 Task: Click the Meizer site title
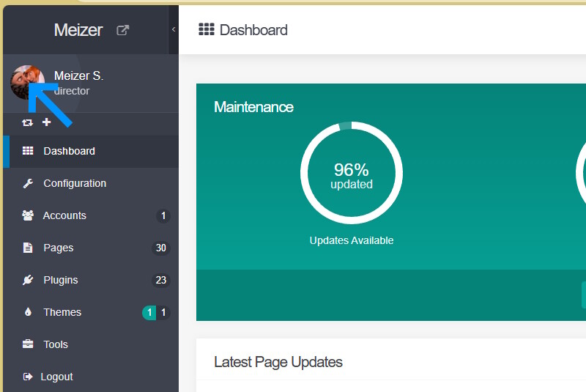(78, 30)
